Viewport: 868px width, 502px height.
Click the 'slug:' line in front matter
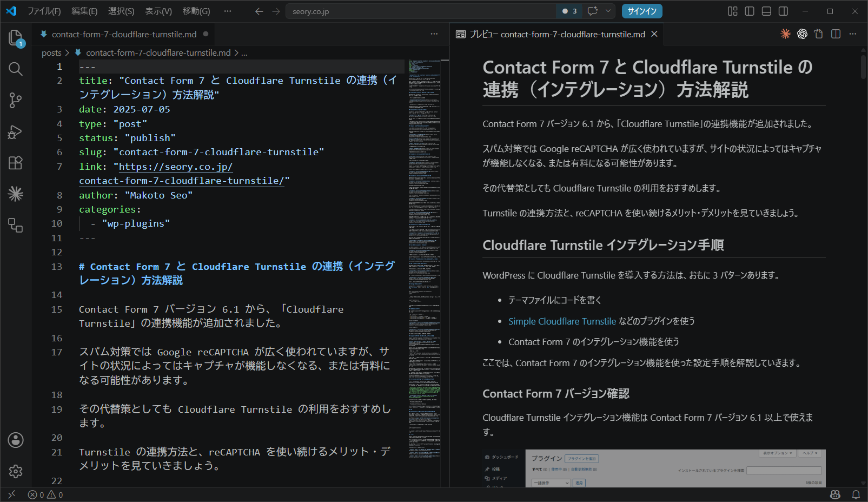tap(201, 152)
